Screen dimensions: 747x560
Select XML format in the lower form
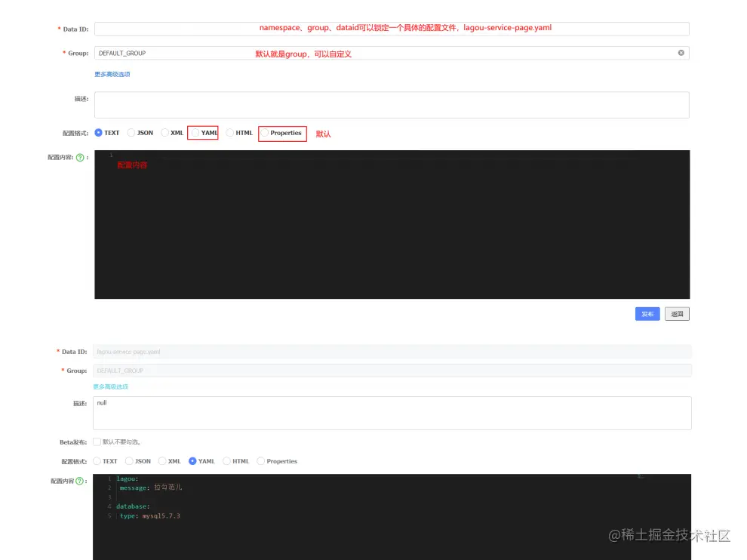[162, 461]
